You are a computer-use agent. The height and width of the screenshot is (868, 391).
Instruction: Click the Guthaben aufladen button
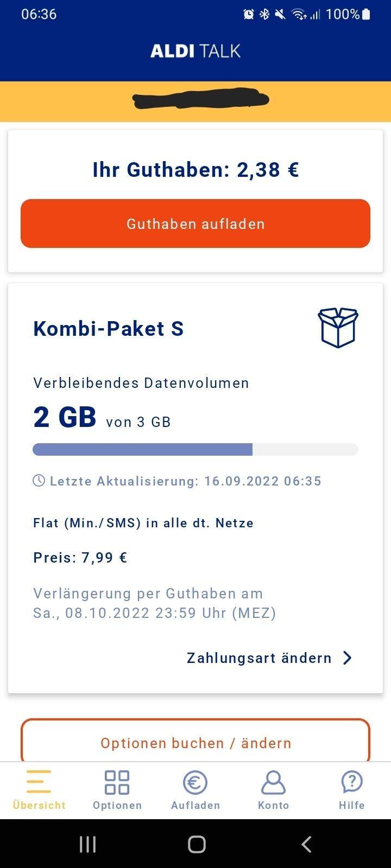click(x=195, y=224)
